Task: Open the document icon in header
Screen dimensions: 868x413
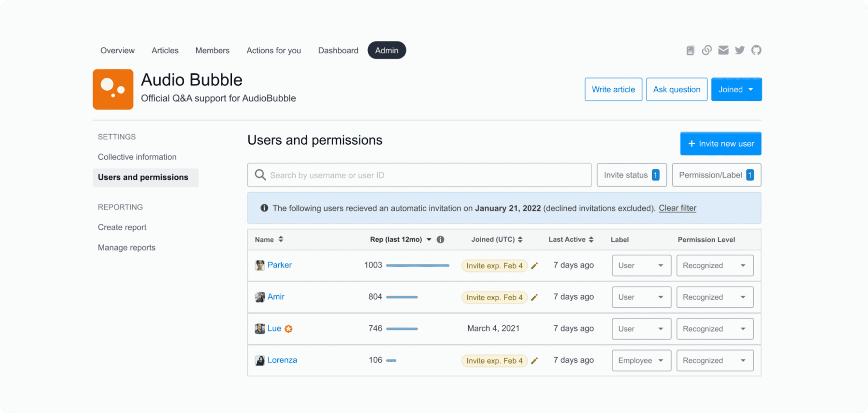Action: click(690, 50)
